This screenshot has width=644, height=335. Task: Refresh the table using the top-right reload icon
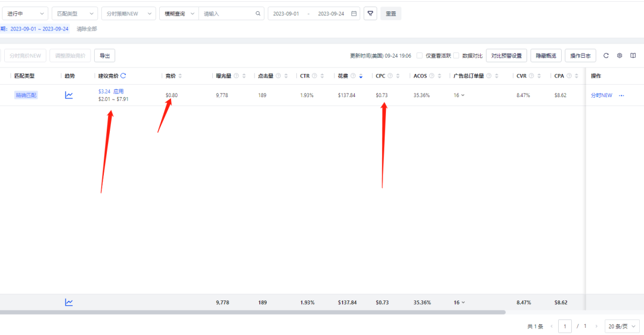click(606, 55)
